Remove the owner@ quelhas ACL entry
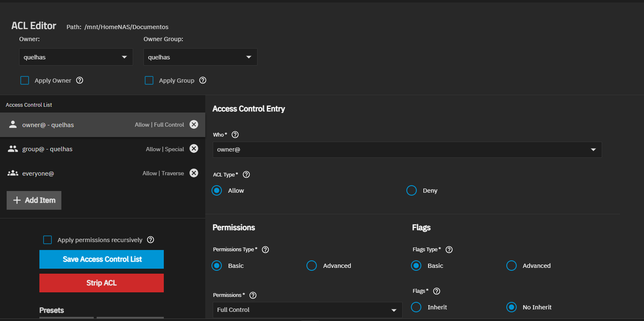This screenshot has width=644, height=321. coord(194,125)
